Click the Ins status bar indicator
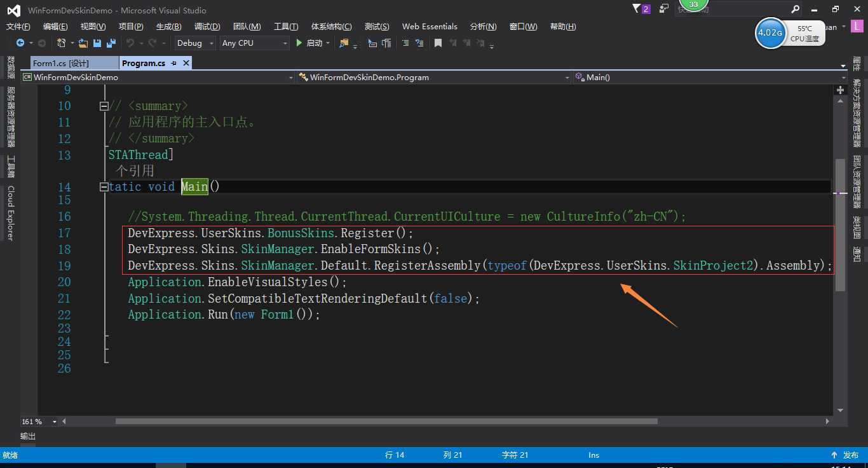The width and height of the screenshot is (868, 468). tap(593, 455)
